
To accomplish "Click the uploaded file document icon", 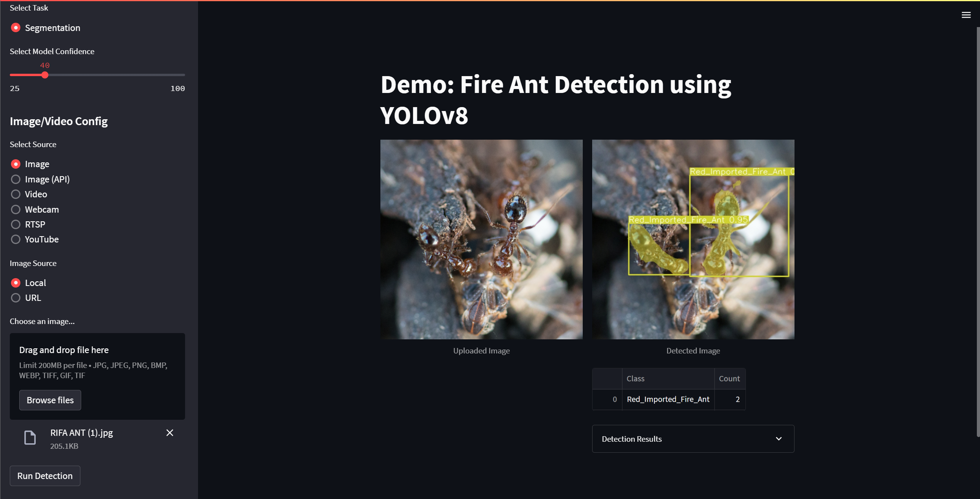I will (30, 437).
